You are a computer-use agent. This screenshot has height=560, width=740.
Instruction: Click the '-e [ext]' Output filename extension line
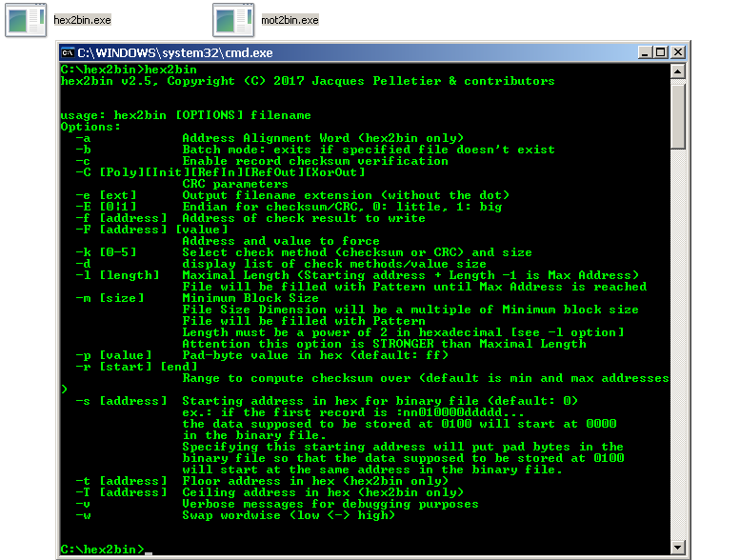coord(292,195)
